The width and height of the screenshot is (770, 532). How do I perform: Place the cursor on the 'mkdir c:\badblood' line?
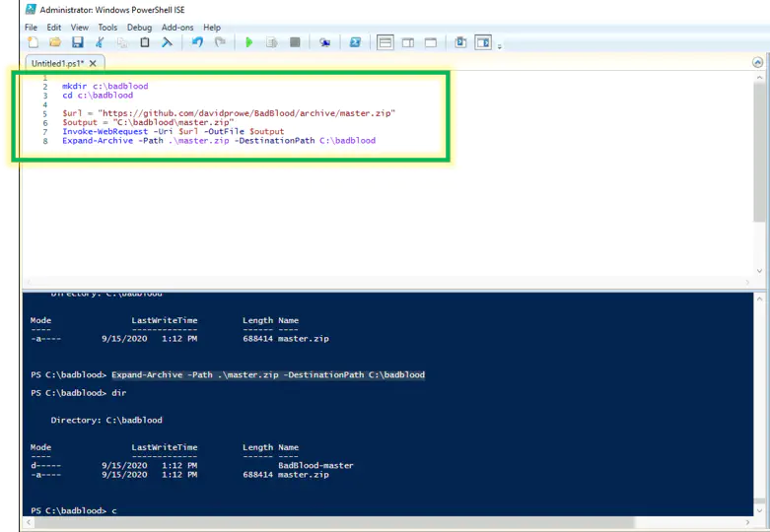105,86
